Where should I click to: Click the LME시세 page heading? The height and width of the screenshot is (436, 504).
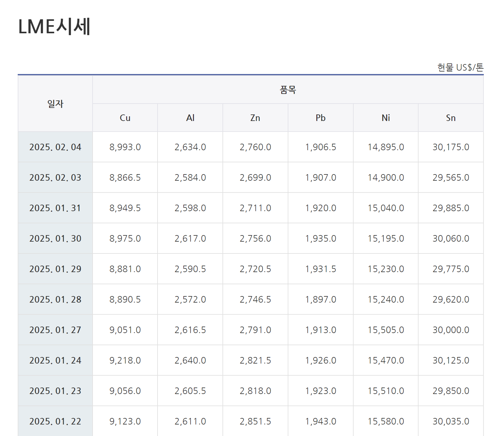(54, 27)
